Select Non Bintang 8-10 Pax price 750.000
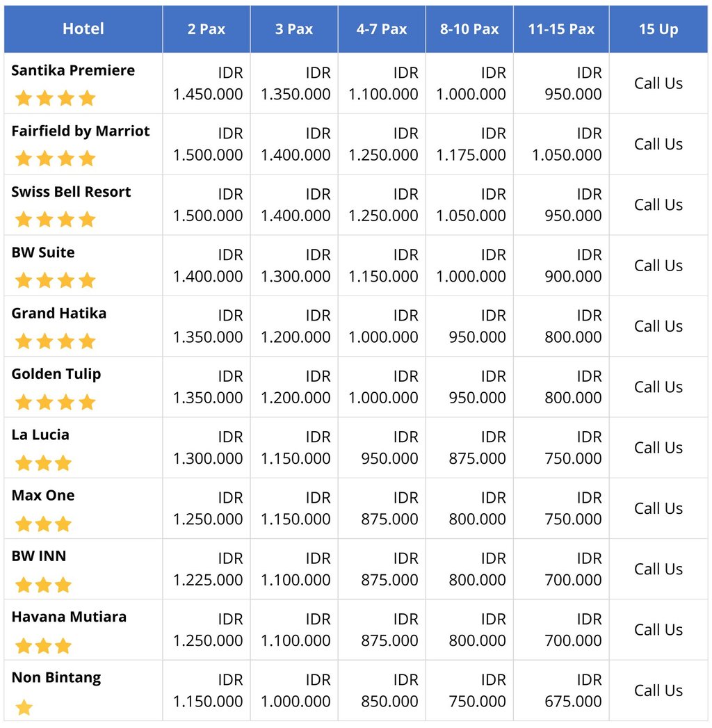The image size is (712, 728). coord(477,702)
